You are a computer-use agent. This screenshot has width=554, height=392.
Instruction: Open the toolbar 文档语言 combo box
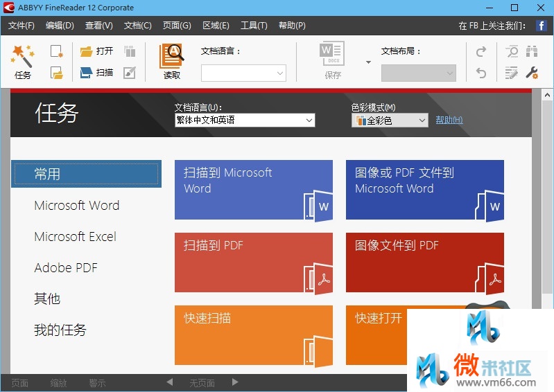(x=243, y=73)
